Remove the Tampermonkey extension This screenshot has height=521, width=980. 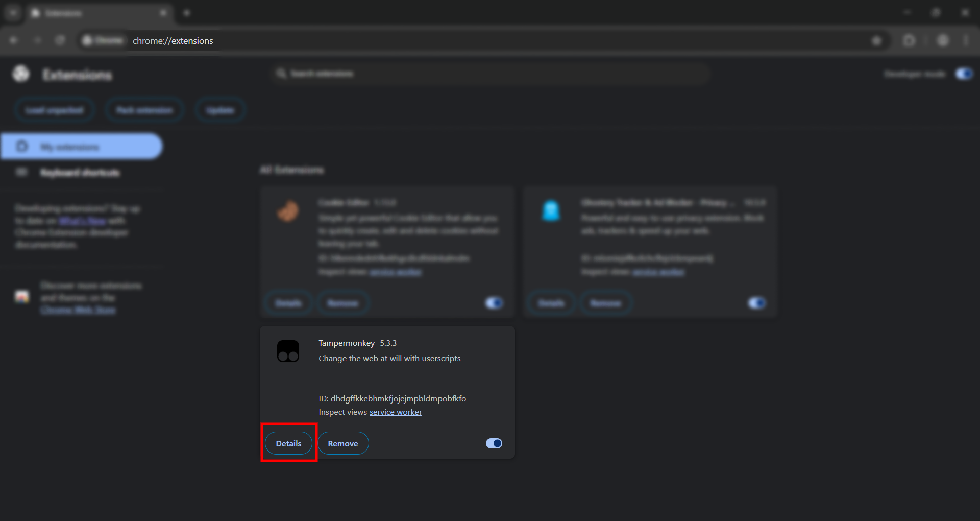[x=343, y=443]
